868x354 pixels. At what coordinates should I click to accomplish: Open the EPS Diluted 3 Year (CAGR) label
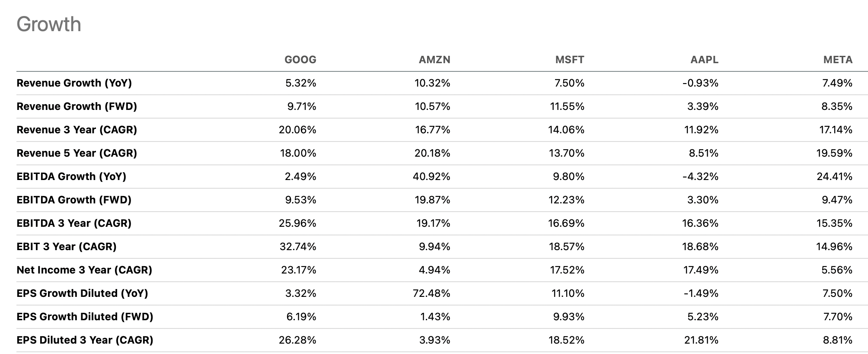point(85,340)
